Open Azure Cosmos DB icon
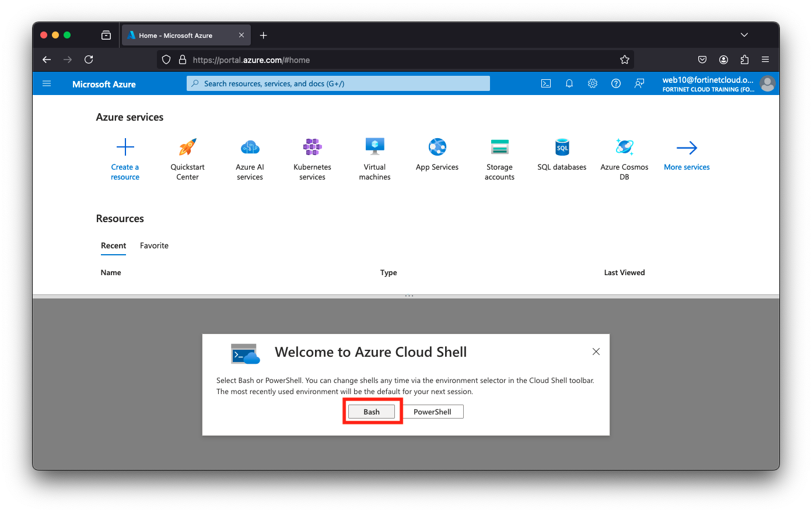The image size is (812, 513). click(x=625, y=147)
